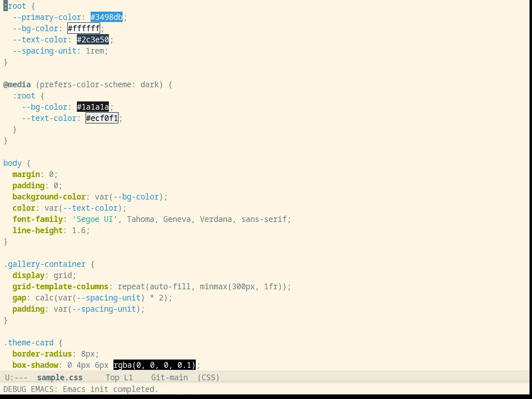
Task: Click sans-serif in font-family
Action: coord(264,219)
